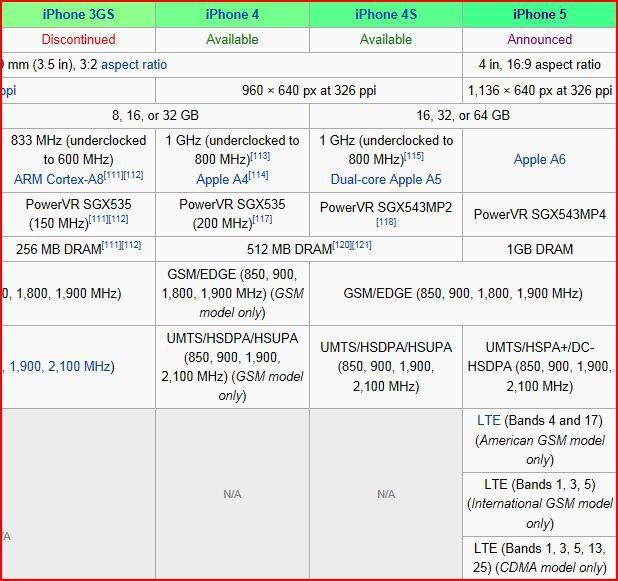The image size is (618, 581).
Task: Open citation [114] next to Apple A4
Action: [259, 175]
